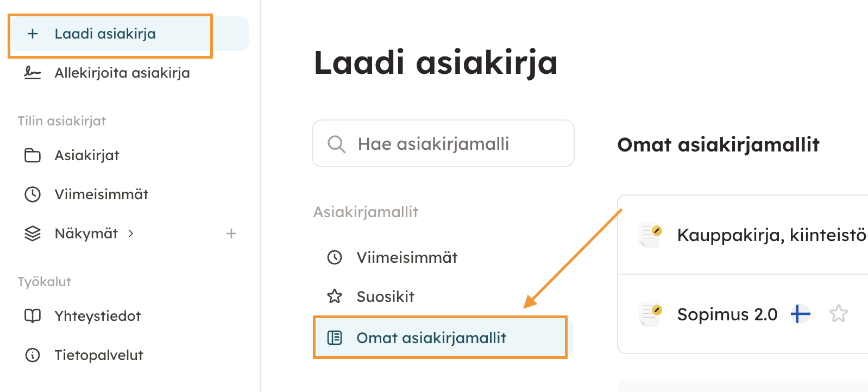The image size is (868, 392).
Task: Star Sopimus 2.0 as a favorite
Action: click(838, 314)
